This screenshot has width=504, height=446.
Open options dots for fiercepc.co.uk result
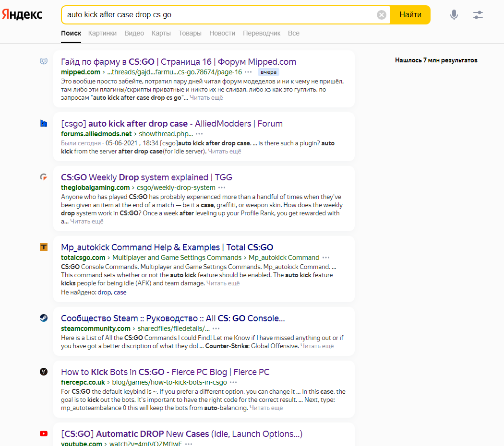point(233,382)
